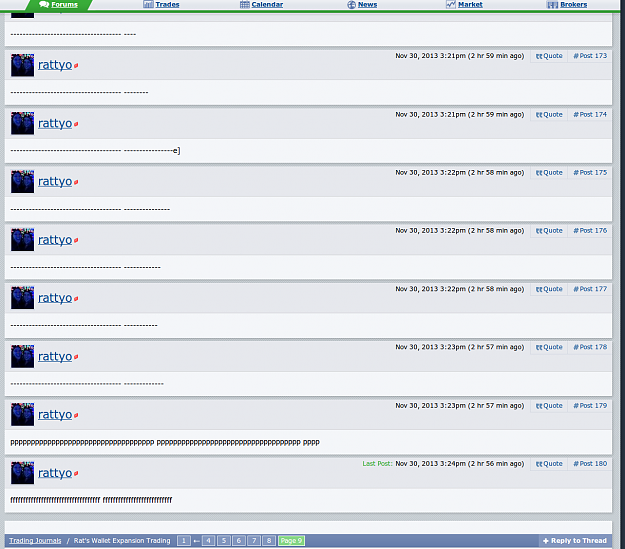Click the Forums speech bubble icon
Viewport: 625px width, 549px height.
click(x=44, y=5)
